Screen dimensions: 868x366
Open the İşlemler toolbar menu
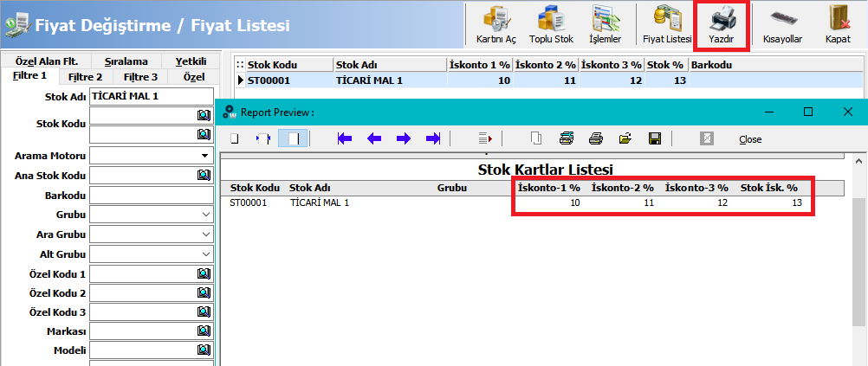605,25
